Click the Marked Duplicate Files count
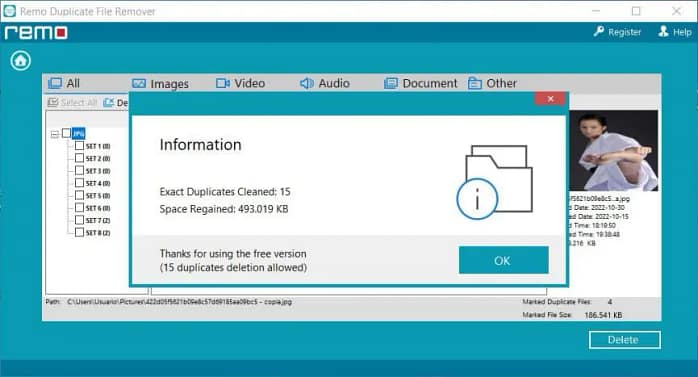698x377 pixels. [609, 302]
